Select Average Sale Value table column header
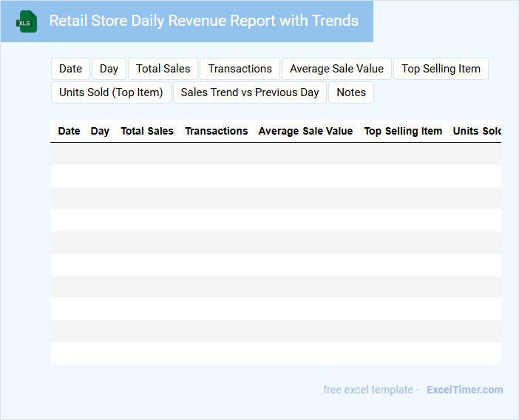The image size is (519, 420). pos(305,131)
